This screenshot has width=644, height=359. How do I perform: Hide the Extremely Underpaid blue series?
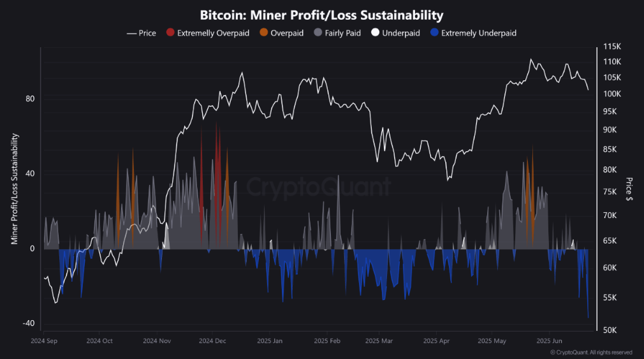click(x=478, y=33)
